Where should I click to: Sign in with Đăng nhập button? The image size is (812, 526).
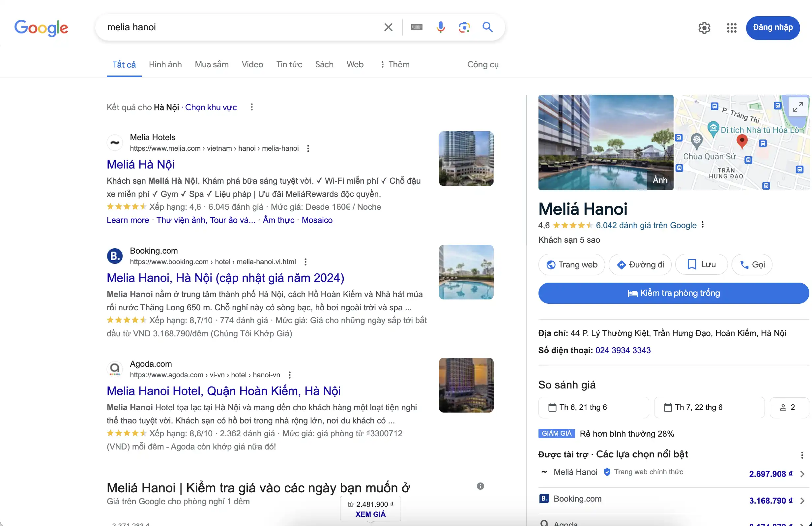[773, 28]
